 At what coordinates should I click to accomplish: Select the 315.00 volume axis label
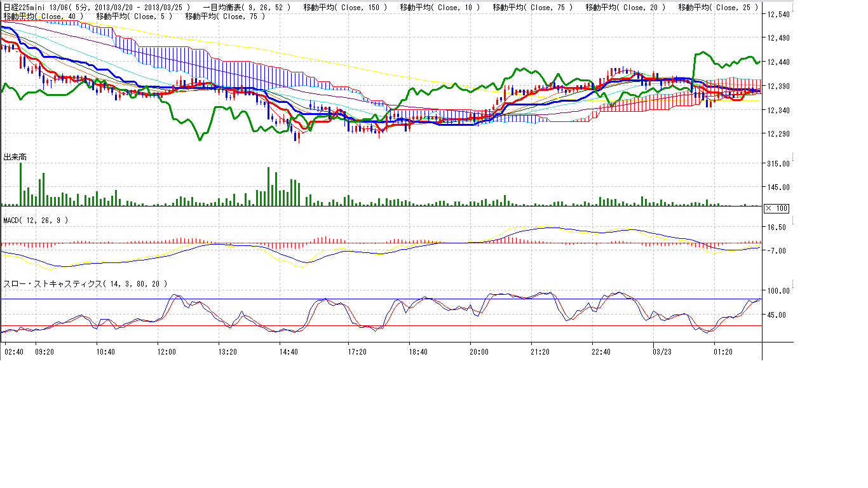pos(778,163)
